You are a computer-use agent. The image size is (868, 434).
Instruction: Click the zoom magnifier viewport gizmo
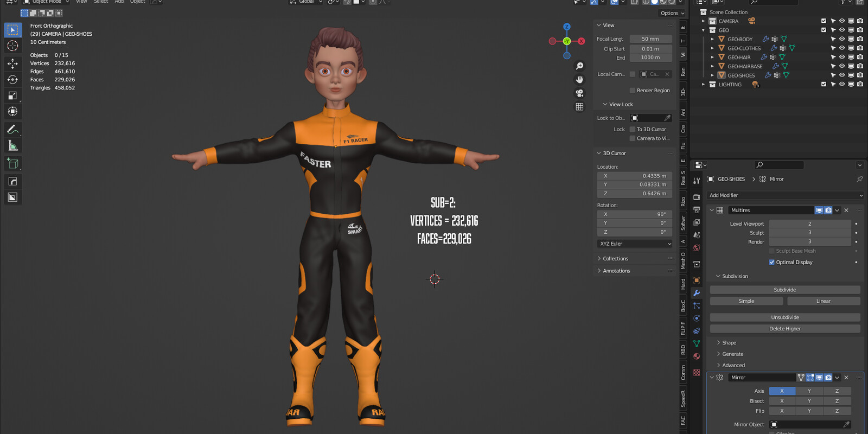579,66
